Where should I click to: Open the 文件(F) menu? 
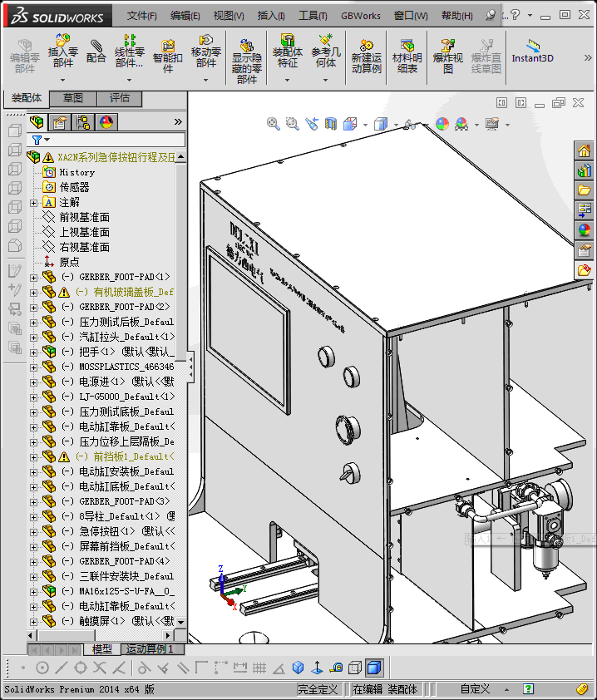tap(141, 16)
